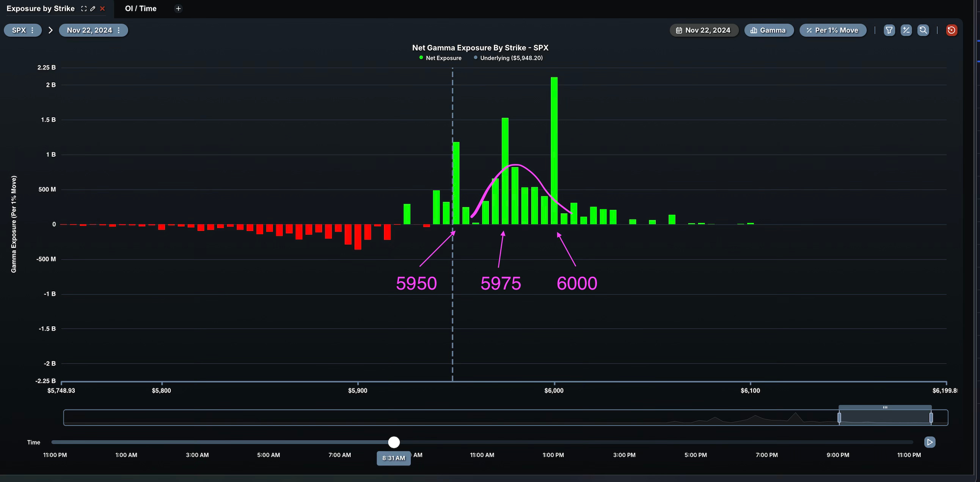Viewport: 980px width, 482px height.
Task: Toggle the Underlying legend entry
Action: point(508,58)
